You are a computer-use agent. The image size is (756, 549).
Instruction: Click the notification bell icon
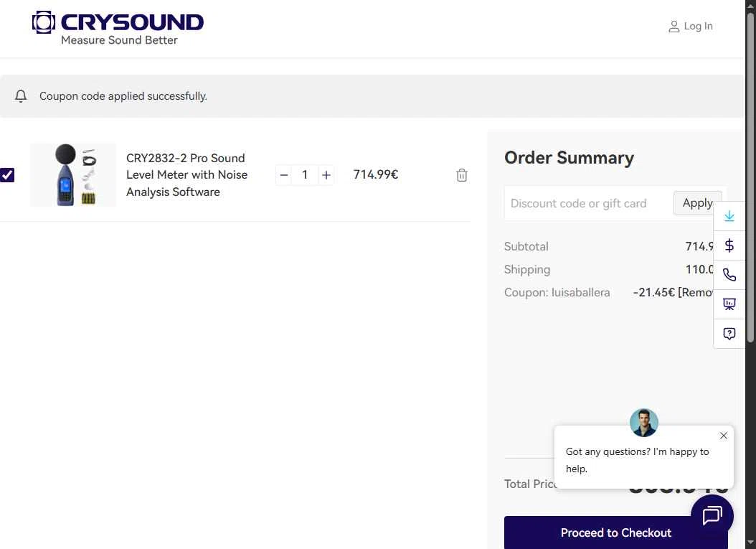[21, 96]
